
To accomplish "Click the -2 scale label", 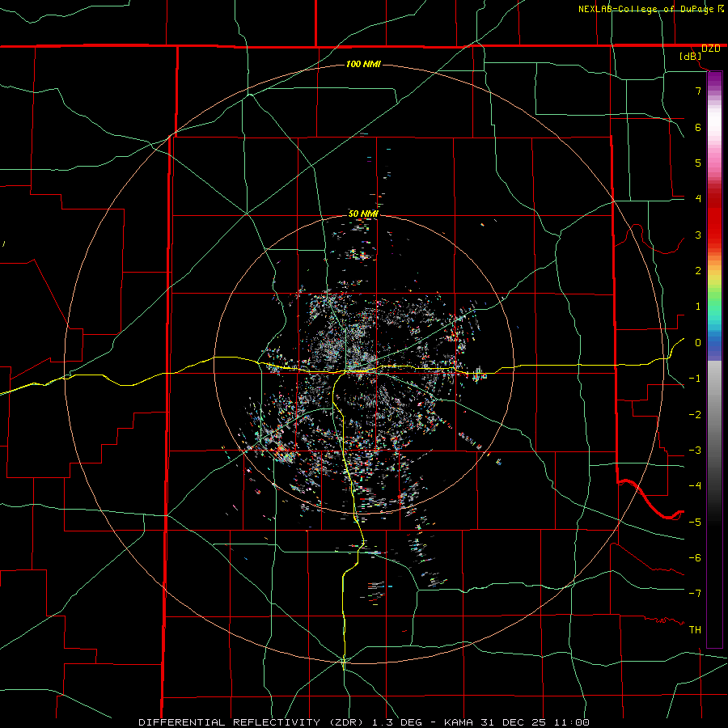I will (x=695, y=415).
